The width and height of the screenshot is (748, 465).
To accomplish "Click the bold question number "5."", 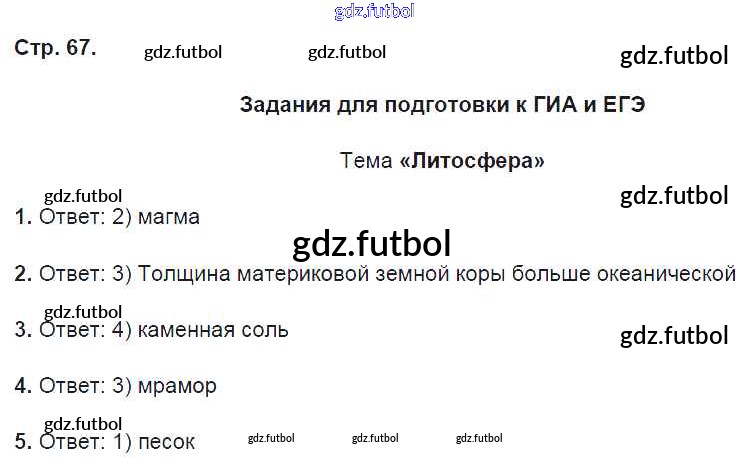I will (x=24, y=441).
